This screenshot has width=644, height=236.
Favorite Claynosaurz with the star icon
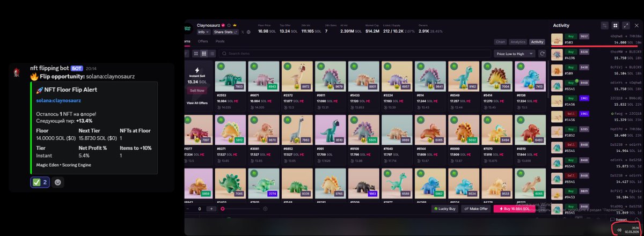pos(229,25)
